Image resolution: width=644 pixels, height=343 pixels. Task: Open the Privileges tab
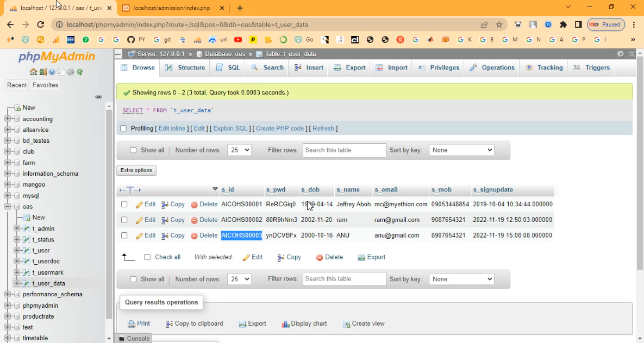point(439,68)
